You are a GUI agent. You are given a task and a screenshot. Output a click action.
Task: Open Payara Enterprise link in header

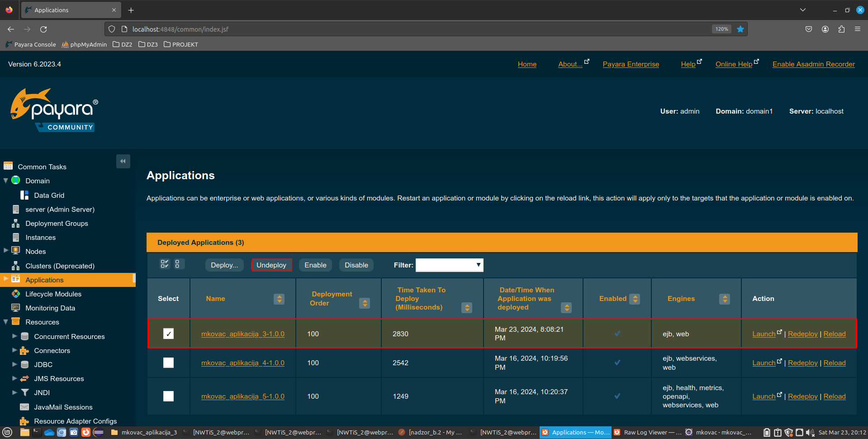point(631,64)
